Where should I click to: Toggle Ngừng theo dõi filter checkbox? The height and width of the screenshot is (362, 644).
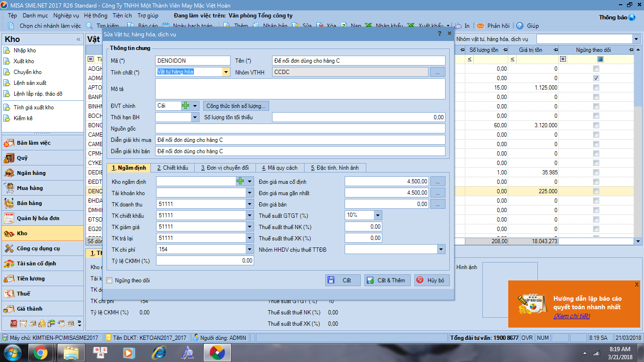tap(600, 59)
